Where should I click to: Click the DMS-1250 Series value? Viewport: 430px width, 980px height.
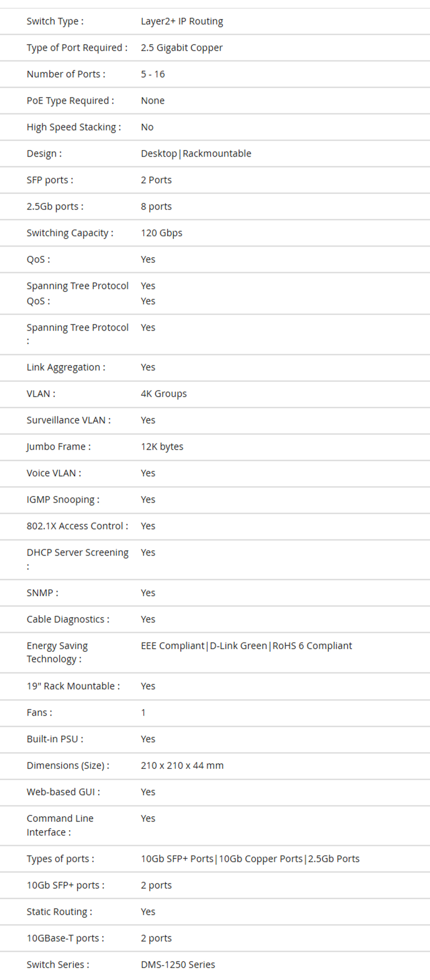click(178, 965)
